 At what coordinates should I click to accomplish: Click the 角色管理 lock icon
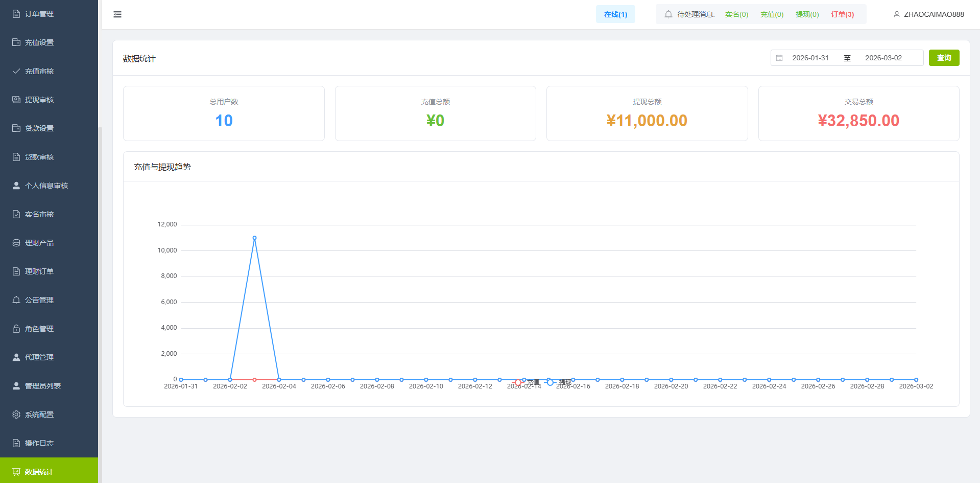click(16, 329)
